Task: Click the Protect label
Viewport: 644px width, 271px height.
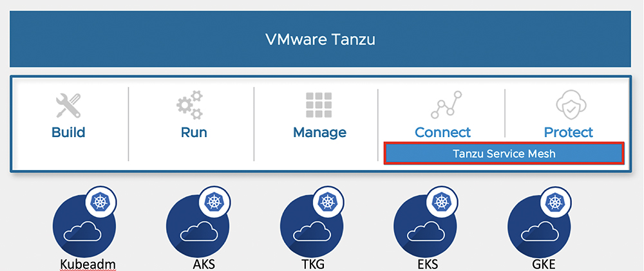Action: [x=569, y=133]
